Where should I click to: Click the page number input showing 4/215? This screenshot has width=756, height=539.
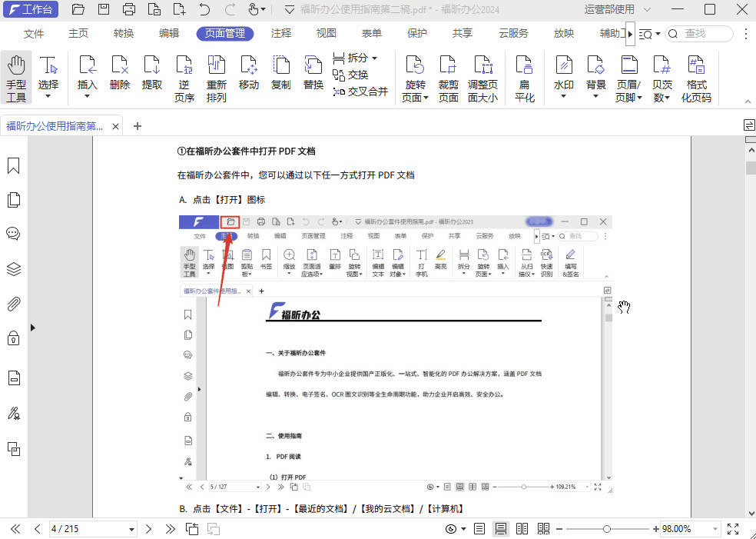(x=92, y=528)
